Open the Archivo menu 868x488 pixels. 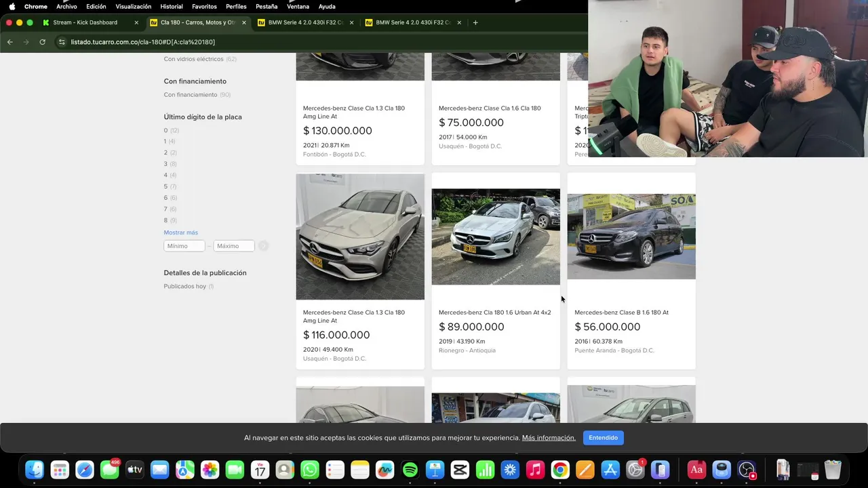pyautogui.click(x=66, y=6)
